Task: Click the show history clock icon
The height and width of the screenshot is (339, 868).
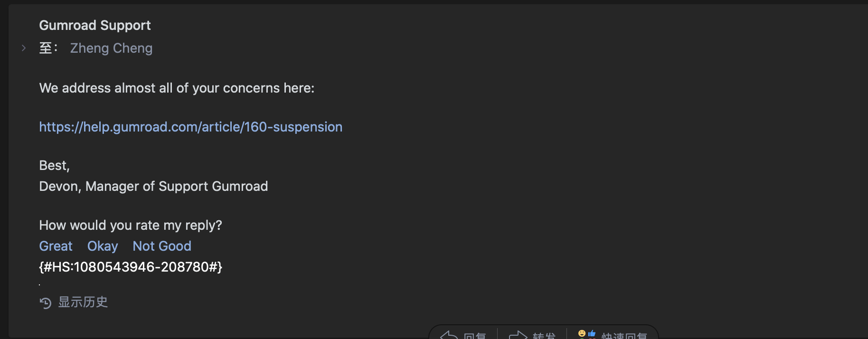Action: (x=46, y=303)
